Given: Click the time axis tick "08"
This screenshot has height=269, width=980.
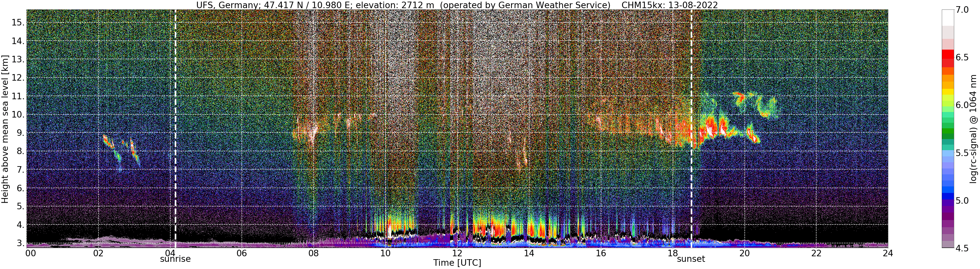Looking at the screenshot, I should coord(313,253).
